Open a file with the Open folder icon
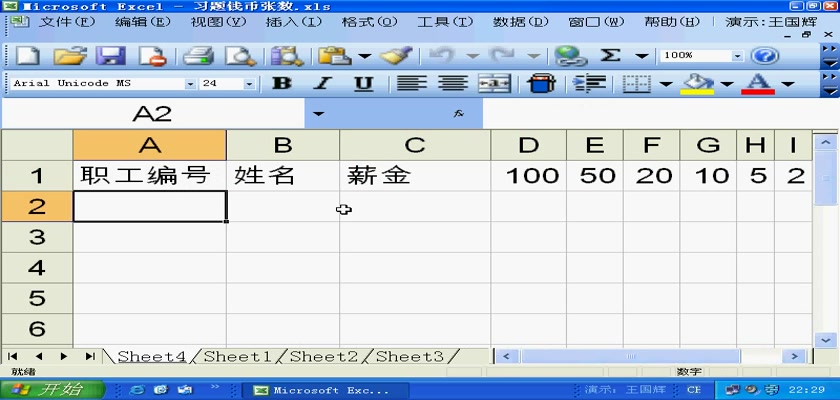The width and height of the screenshot is (840, 400). pyautogui.click(x=69, y=56)
